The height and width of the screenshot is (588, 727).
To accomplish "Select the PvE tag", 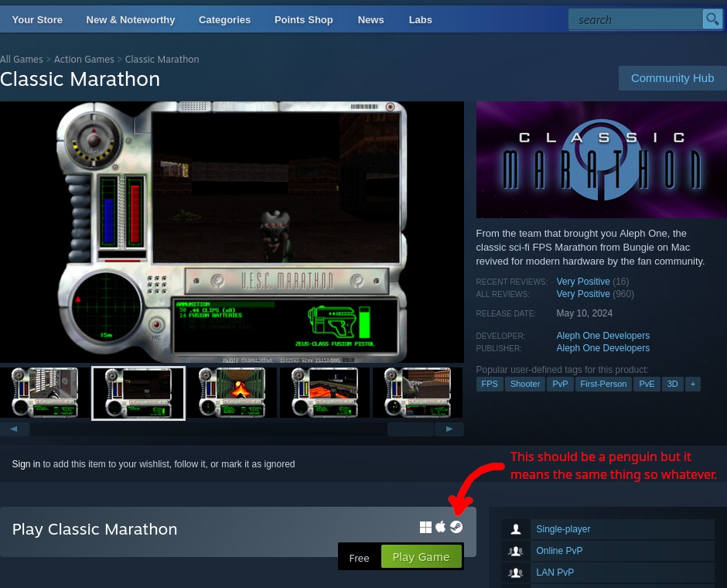I will pos(647,384).
